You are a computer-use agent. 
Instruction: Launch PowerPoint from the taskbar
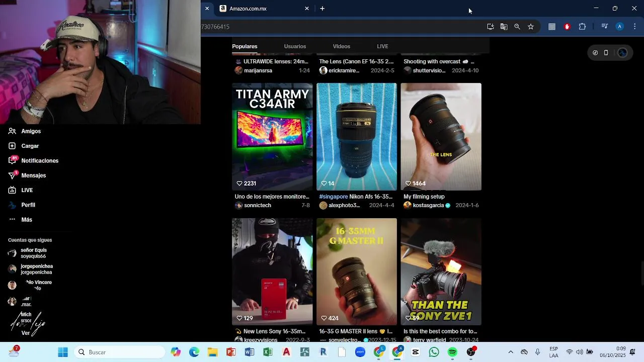tap(231, 352)
